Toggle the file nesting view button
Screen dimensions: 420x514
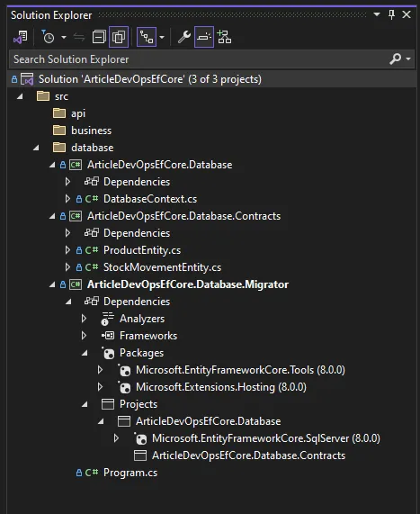click(147, 37)
